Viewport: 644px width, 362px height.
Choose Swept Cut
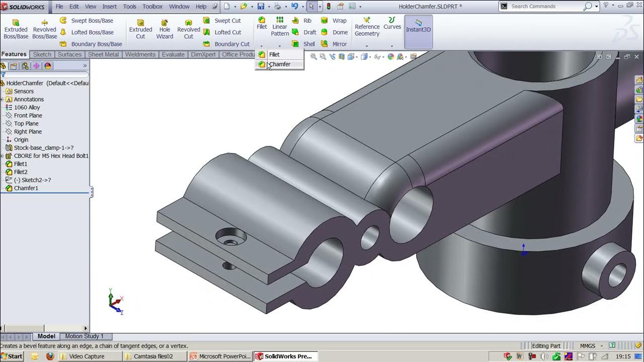coord(222,21)
